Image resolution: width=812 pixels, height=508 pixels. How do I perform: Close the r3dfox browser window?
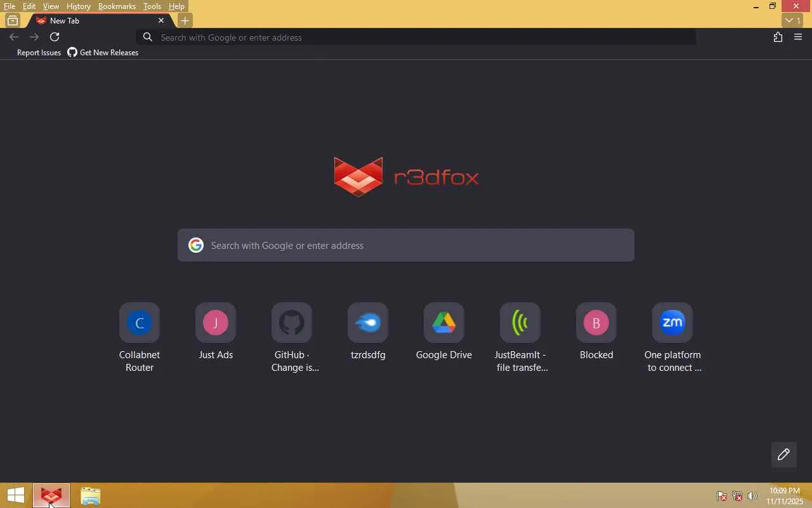[796, 6]
